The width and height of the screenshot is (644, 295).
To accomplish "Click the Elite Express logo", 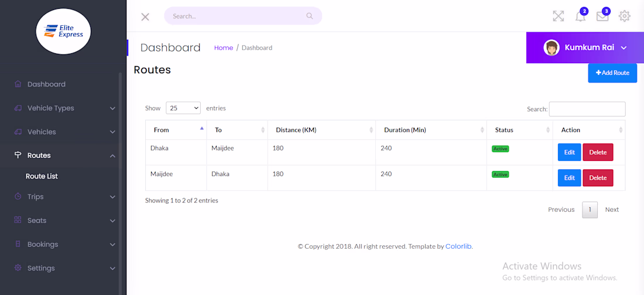I will (63, 31).
